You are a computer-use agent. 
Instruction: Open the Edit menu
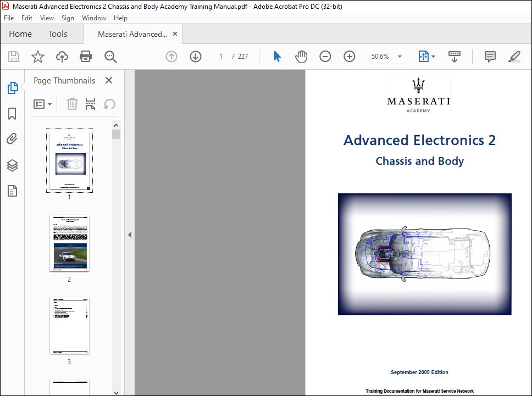[x=27, y=18]
